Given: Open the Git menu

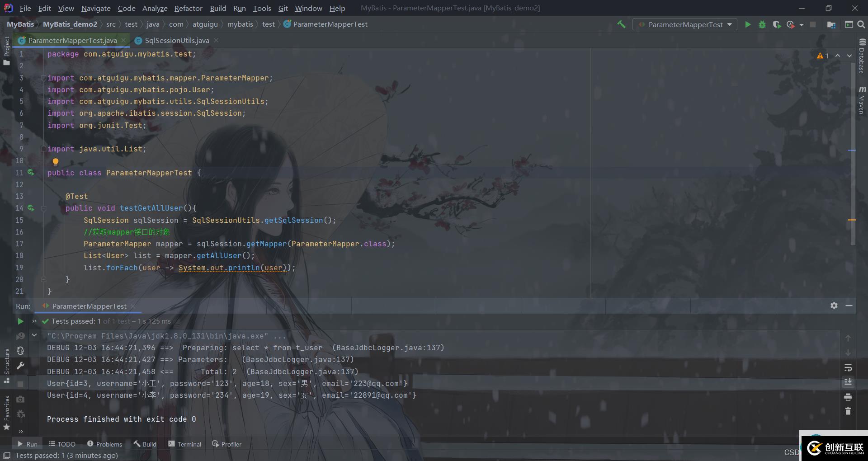Looking at the screenshot, I should click(x=283, y=8).
